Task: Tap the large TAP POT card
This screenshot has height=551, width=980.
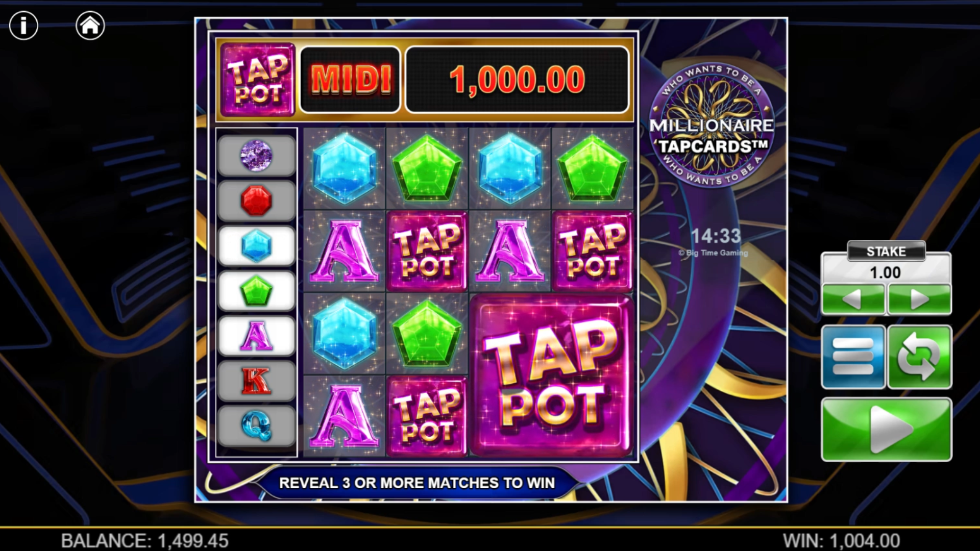Action: [551, 375]
